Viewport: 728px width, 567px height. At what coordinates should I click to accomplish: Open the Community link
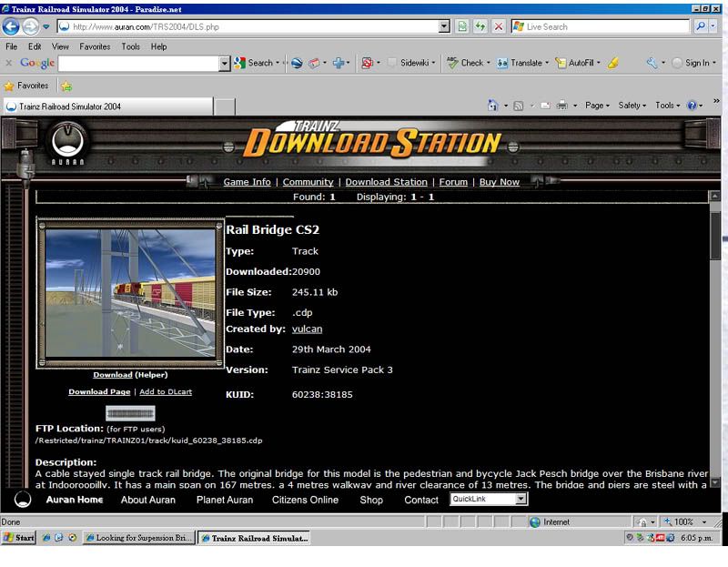pos(308,182)
